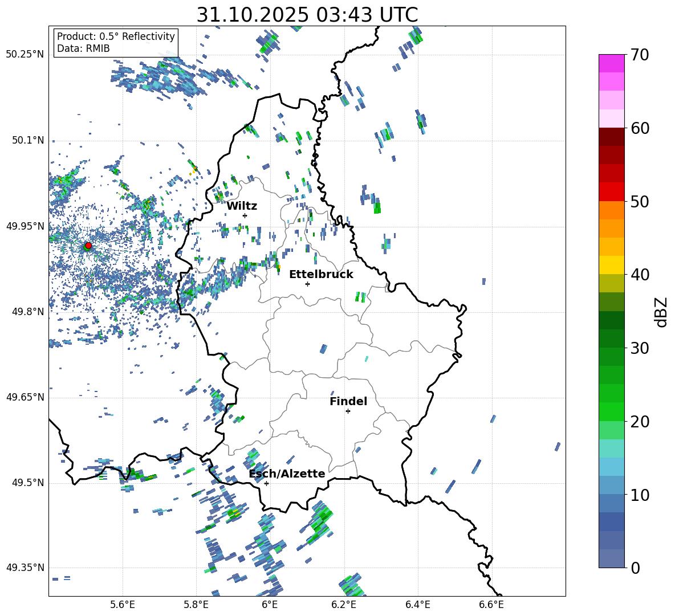Viewport: 675px width, 616px height.
Task: Pick the bright yellow colorbar segment
Action: (x=612, y=265)
